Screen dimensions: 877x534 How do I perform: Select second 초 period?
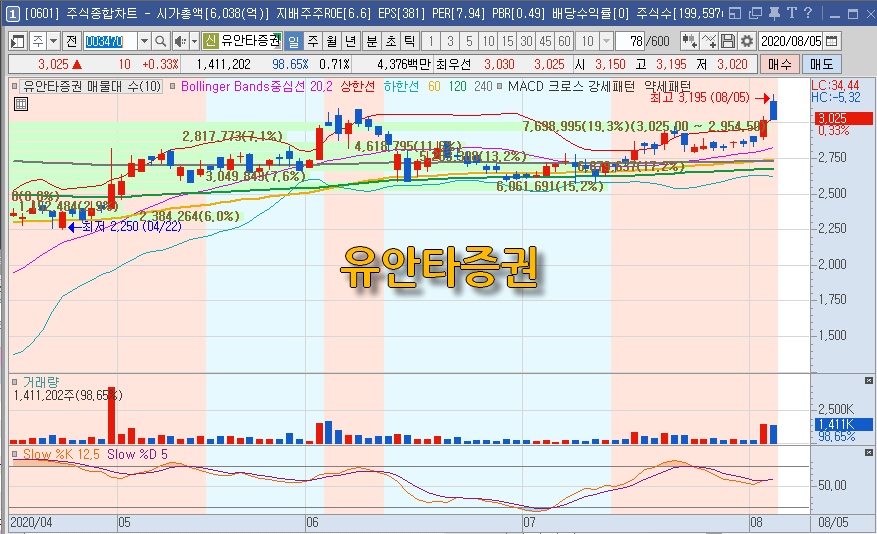pyautogui.click(x=391, y=41)
